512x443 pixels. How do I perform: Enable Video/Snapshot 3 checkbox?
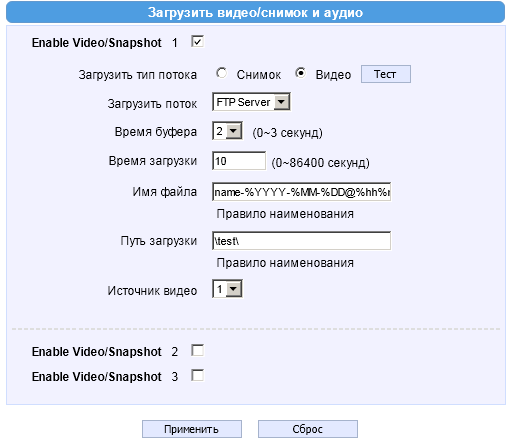pos(197,375)
